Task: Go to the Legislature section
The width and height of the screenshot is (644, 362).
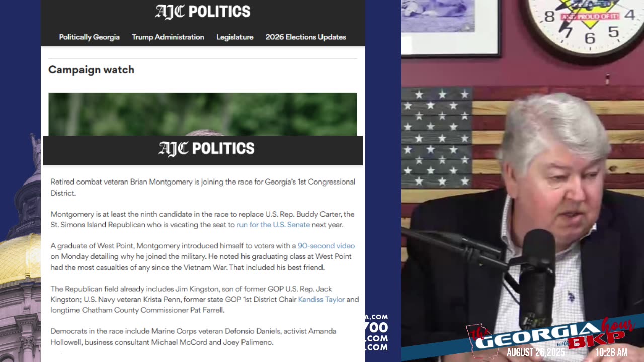Action: [x=234, y=37]
